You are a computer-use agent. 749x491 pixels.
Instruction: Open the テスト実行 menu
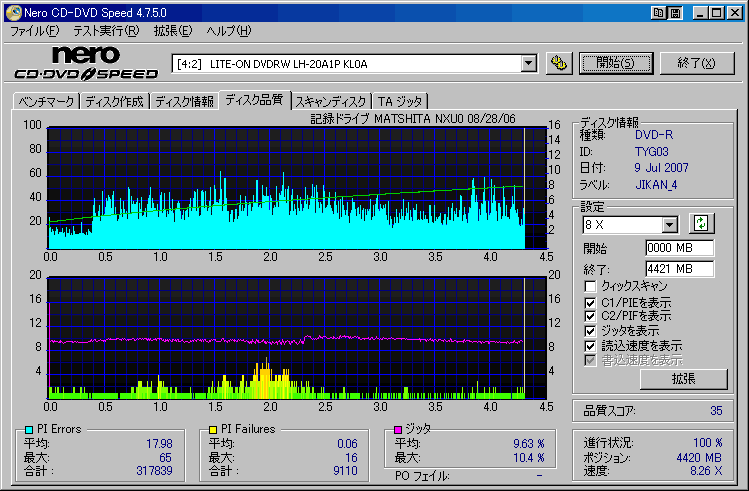tap(104, 31)
